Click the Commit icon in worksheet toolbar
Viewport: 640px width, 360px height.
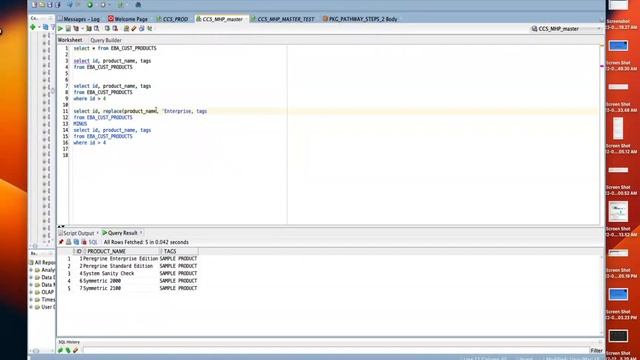(x=107, y=29)
